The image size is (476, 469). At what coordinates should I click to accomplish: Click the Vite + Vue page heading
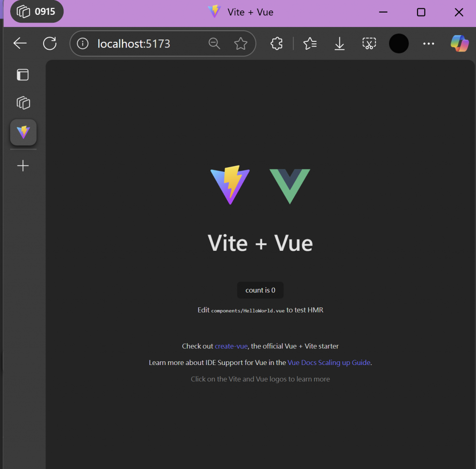260,243
